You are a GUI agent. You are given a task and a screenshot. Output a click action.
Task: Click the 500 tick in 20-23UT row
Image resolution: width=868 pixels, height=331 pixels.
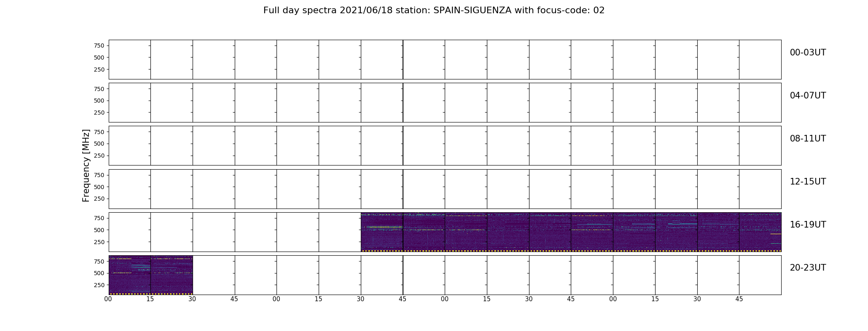click(99, 273)
